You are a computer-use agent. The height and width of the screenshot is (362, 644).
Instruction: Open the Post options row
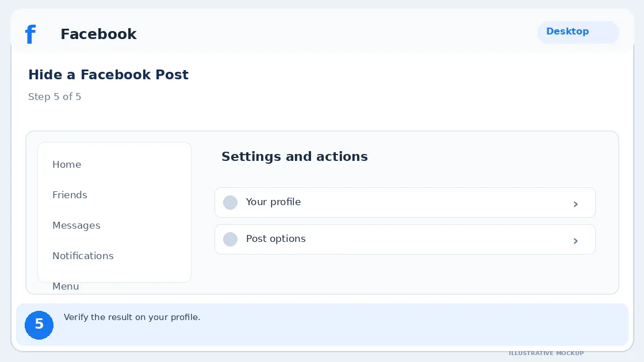(405, 239)
